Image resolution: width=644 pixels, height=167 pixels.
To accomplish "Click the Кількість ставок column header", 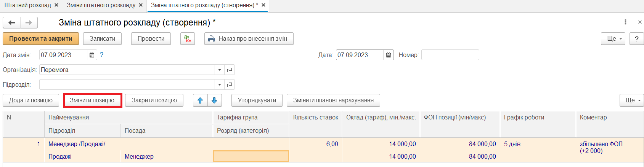I will coord(316,124).
